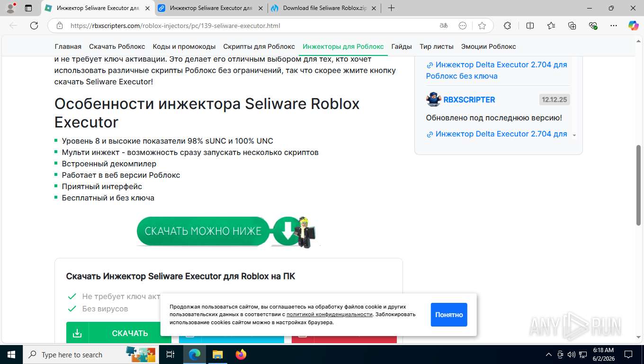The image size is (644, 364).
Task: Switch to Download file Seliware Roblox.zip tab
Action: [324, 8]
